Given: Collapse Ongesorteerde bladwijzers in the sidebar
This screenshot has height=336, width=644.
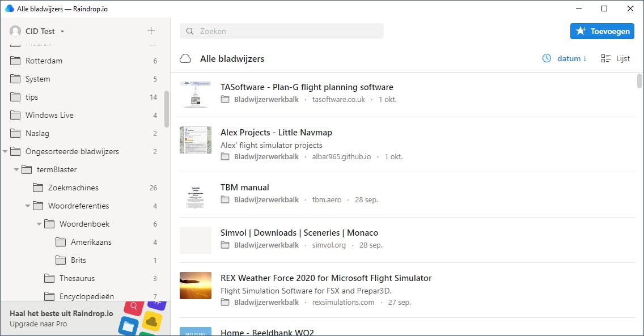Looking at the screenshot, I should click(6, 151).
